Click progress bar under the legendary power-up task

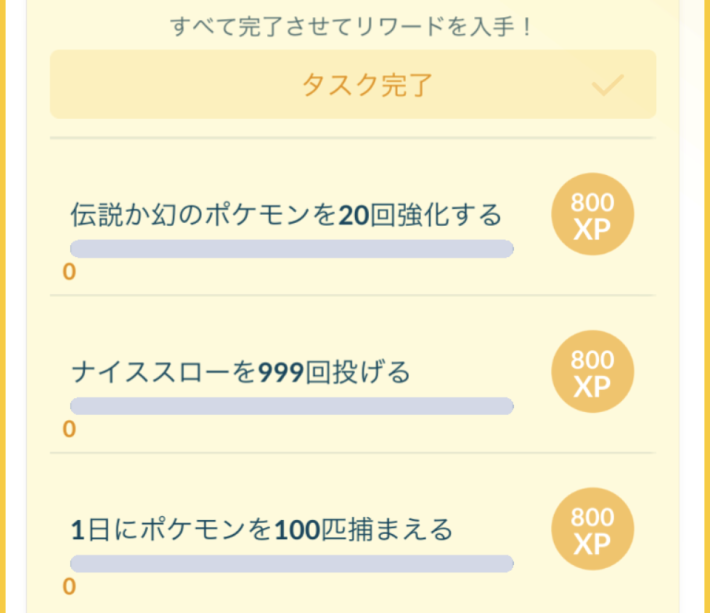[x=291, y=249]
